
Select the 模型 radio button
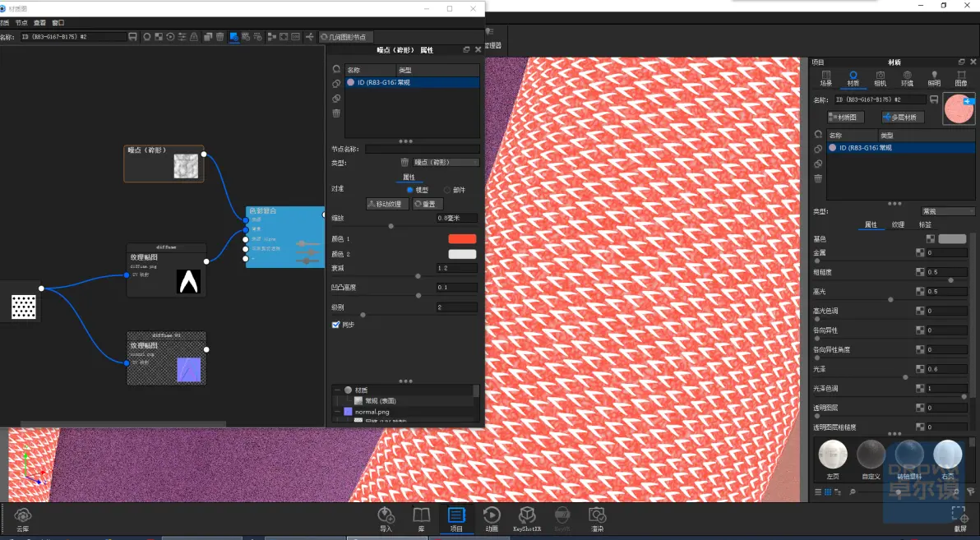pyautogui.click(x=410, y=190)
